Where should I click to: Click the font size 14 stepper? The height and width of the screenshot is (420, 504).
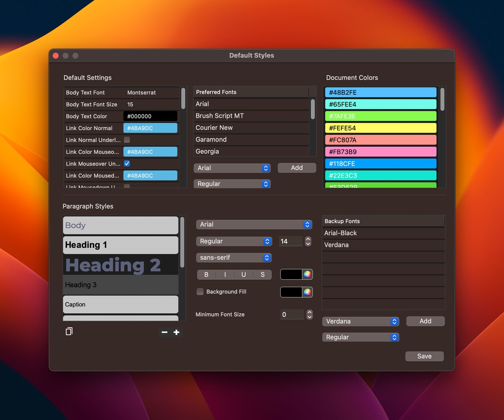tap(308, 241)
